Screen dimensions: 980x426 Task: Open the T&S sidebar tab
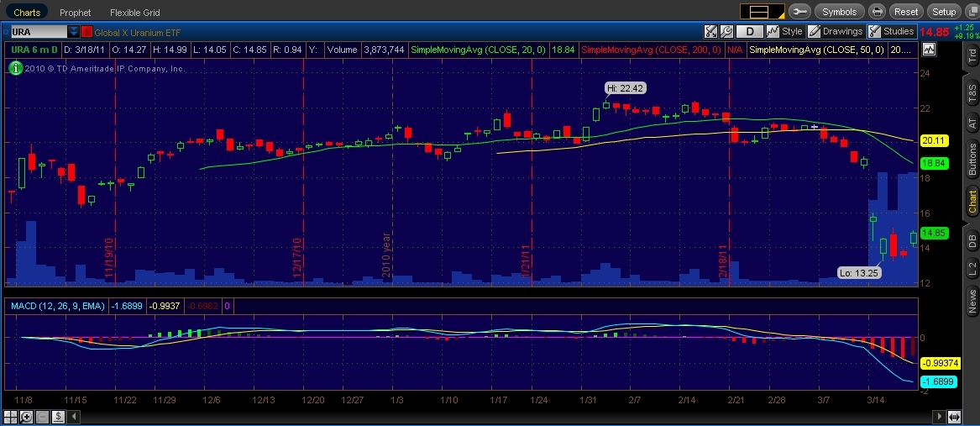pyautogui.click(x=972, y=92)
